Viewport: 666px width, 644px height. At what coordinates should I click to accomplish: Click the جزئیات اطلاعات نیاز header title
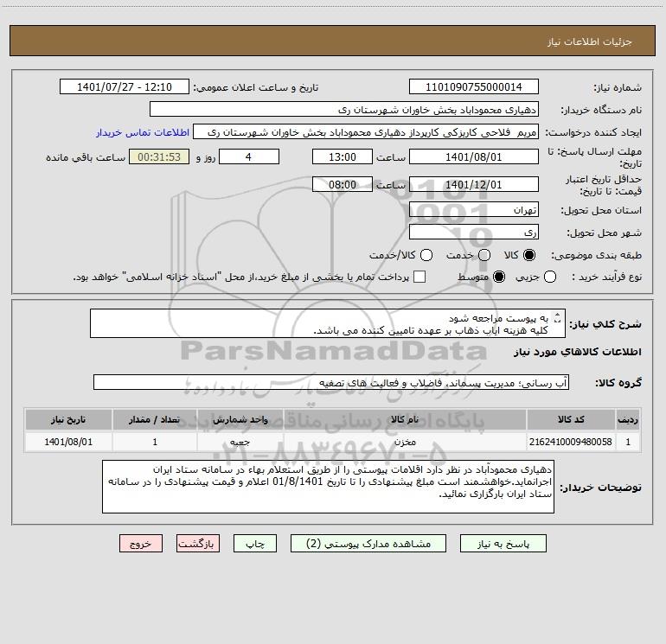(590, 41)
